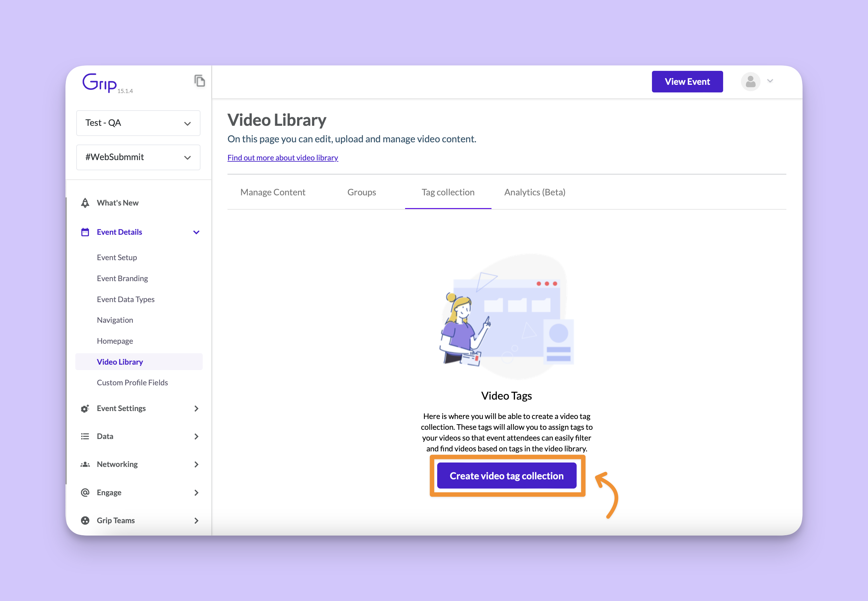The image size is (868, 601).
Task: Open the Test - QA dropdown
Action: [x=138, y=123]
